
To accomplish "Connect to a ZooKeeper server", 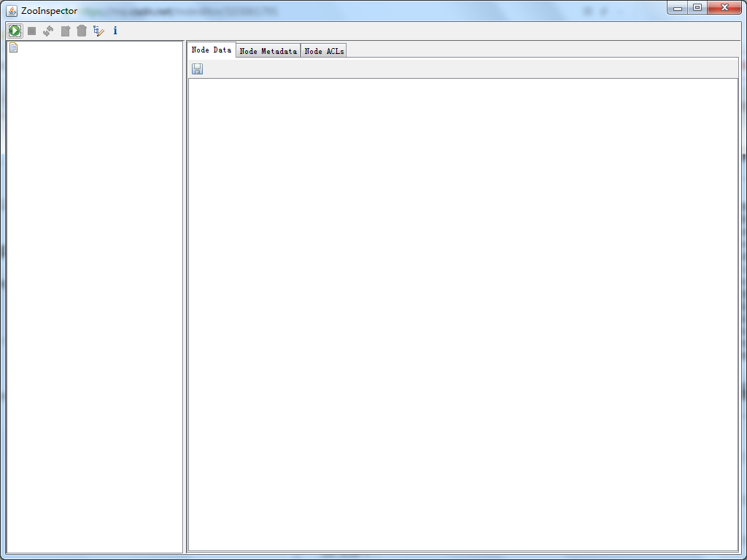I will pos(15,31).
